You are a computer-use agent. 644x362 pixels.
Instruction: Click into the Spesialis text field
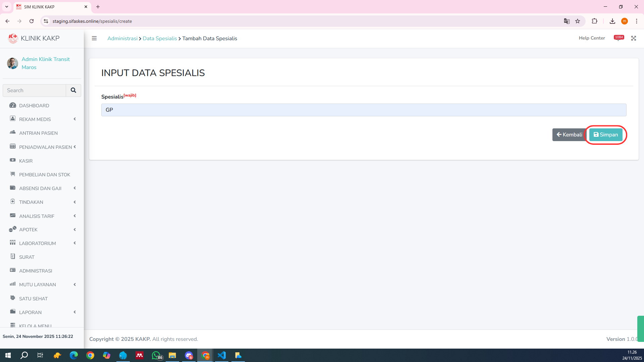pos(364,110)
